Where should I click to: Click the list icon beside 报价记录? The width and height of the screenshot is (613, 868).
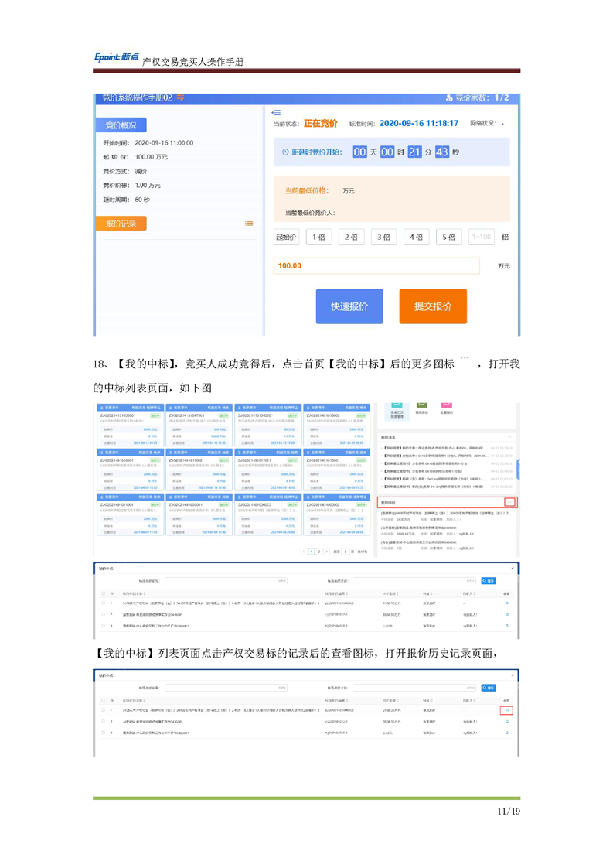tap(248, 224)
